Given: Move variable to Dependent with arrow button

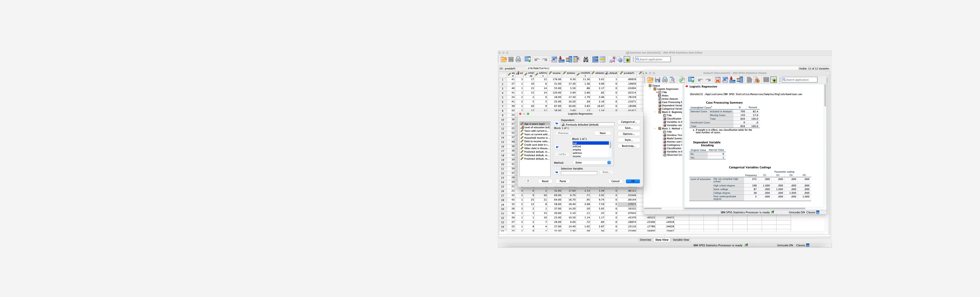Looking at the screenshot, I should [x=557, y=123].
